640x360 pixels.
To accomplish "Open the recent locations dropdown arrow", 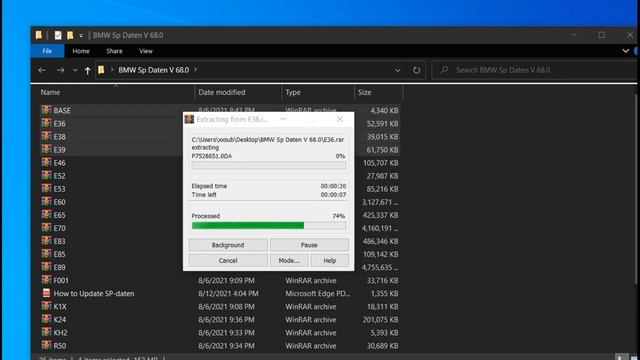I will pos(75,70).
